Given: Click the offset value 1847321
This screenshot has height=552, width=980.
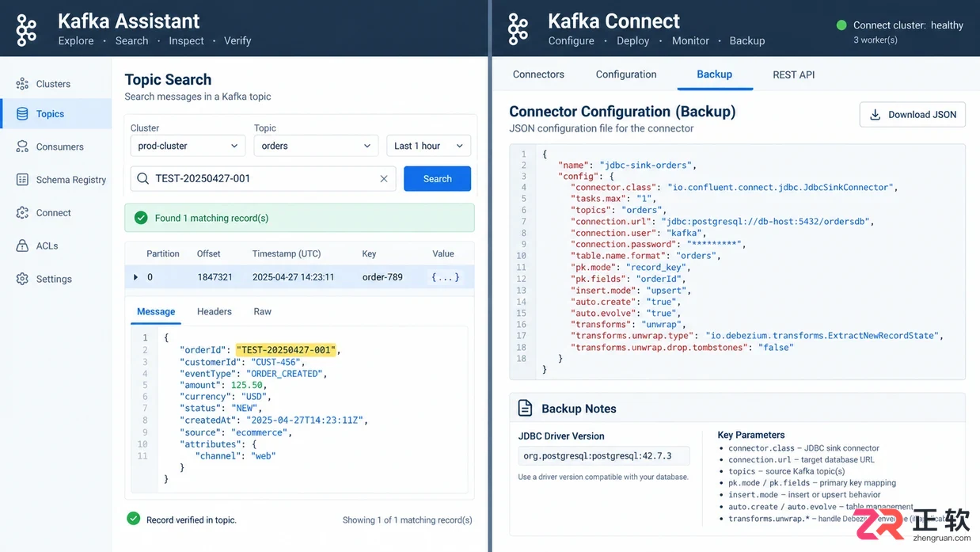Looking at the screenshot, I should coord(215,277).
